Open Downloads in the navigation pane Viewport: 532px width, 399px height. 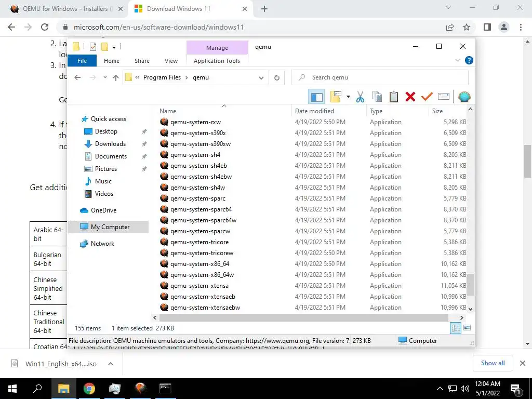(x=110, y=144)
